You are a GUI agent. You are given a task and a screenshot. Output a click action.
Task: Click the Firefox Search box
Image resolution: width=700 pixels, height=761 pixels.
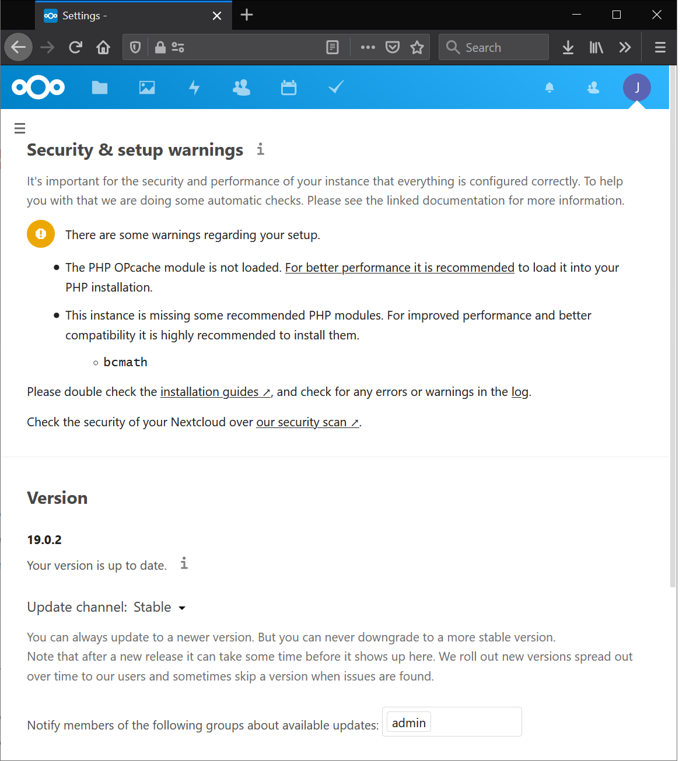(494, 47)
